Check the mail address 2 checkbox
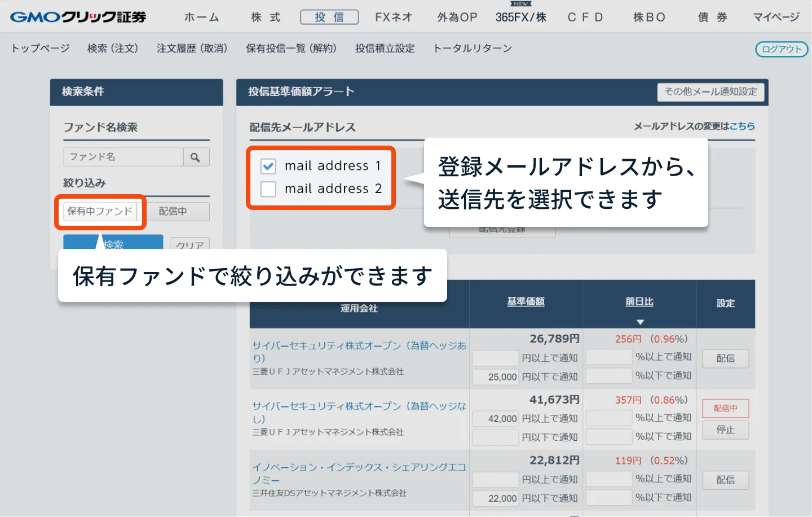 268,189
